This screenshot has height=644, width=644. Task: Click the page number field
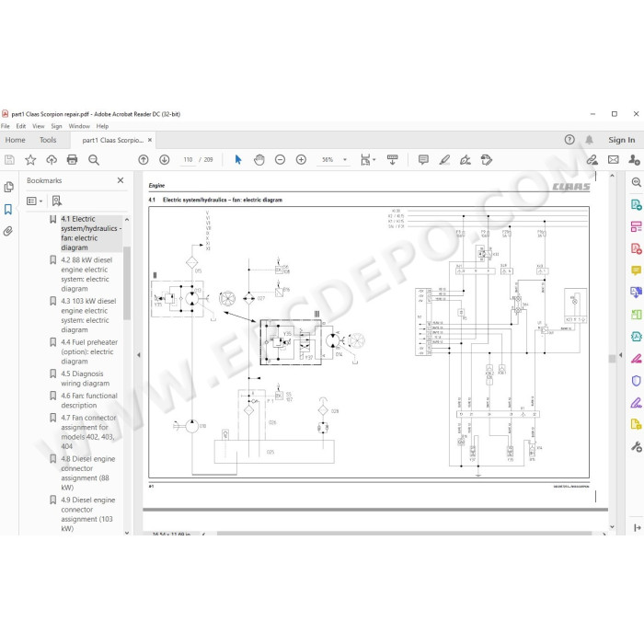(188, 160)
